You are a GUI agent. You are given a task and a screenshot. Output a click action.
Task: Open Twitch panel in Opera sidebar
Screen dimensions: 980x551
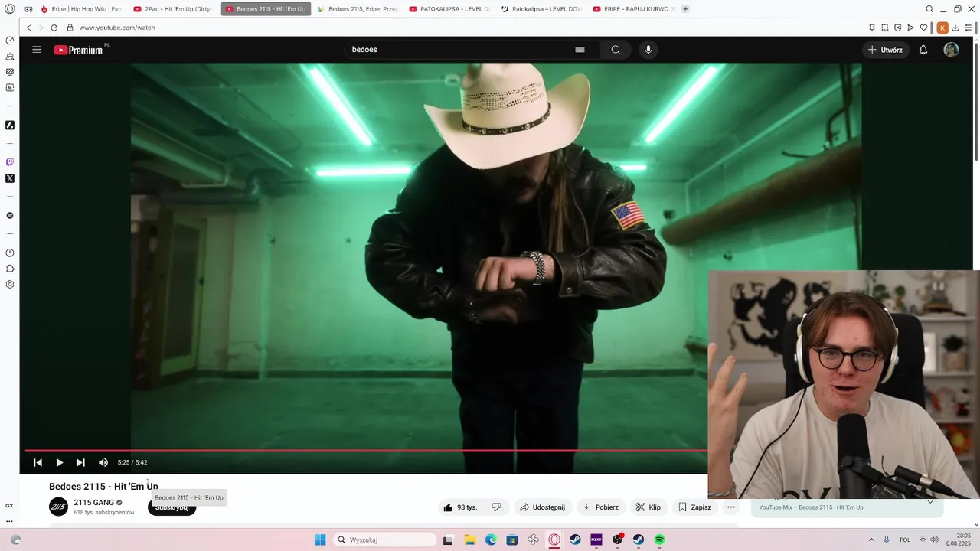coord(10,162)
